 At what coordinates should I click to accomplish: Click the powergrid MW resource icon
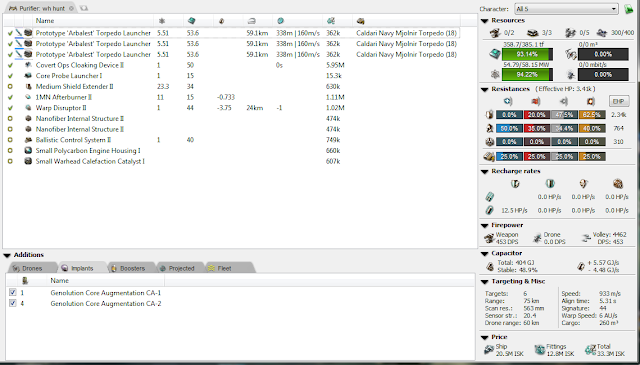(495, 74)
